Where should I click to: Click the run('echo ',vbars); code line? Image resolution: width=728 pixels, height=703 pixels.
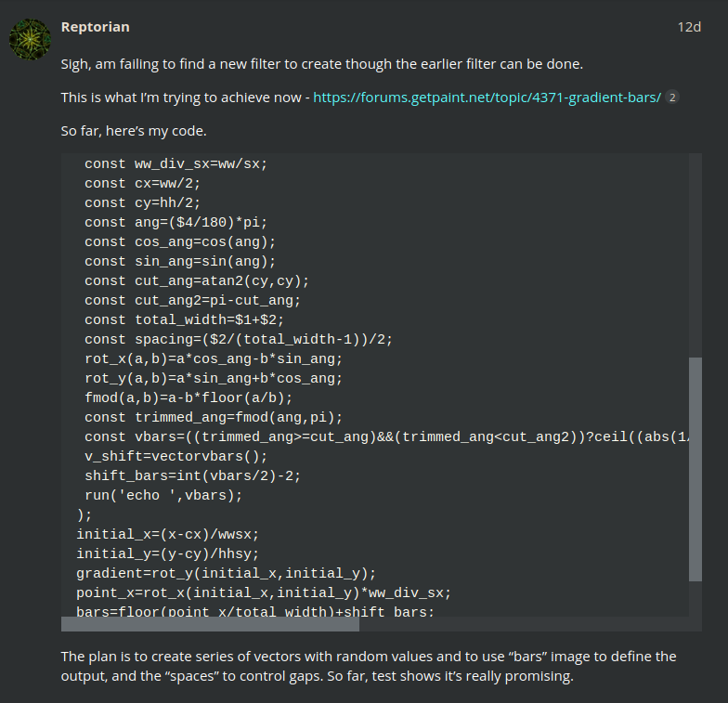point(163,496)
